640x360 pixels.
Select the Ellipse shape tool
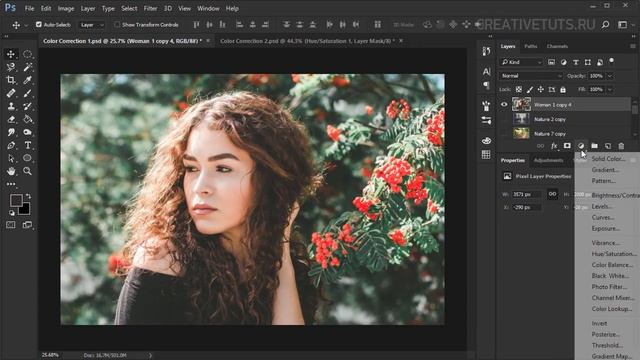[27, 158]
